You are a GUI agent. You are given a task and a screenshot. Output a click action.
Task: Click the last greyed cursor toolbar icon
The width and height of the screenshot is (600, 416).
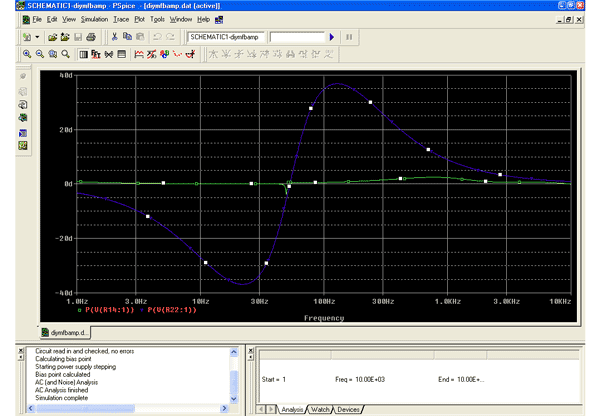(x=329, y=54)
